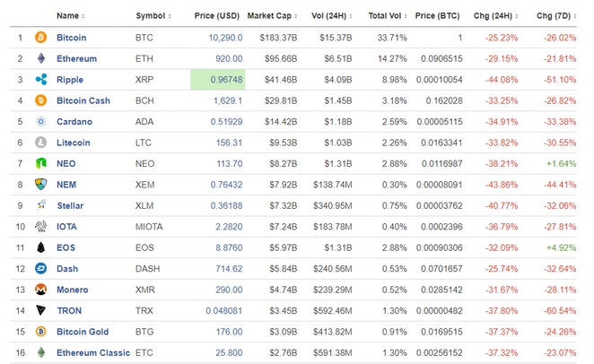Sort table by Market Cap column
Viewport: 594px width, 364px height.
[x=273, y=16]
